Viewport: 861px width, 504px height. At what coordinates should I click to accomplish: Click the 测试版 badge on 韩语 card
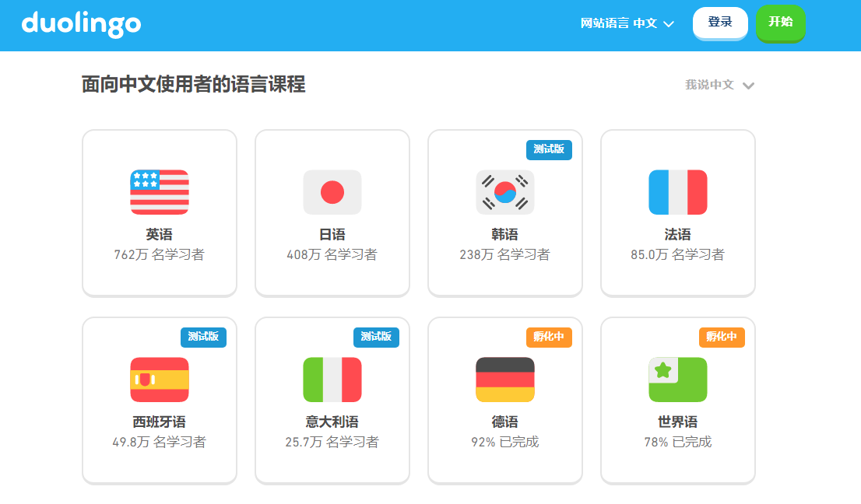549,149
